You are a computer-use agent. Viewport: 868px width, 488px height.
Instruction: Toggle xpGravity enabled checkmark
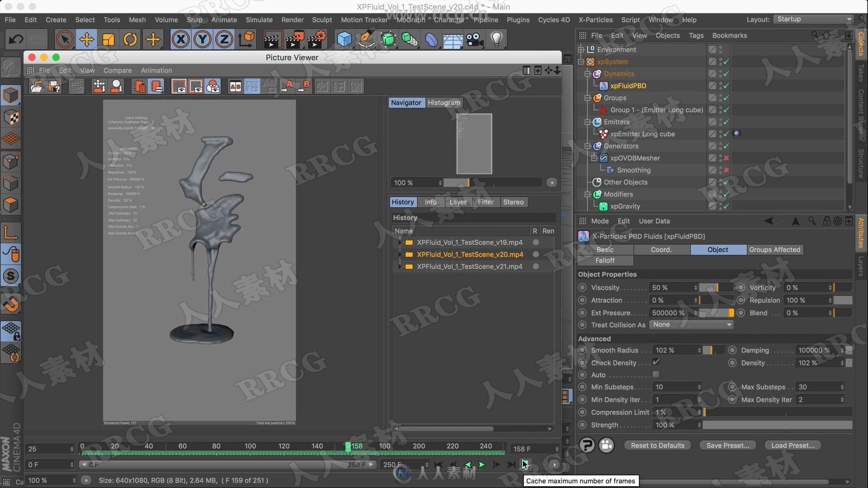[726, 206]
